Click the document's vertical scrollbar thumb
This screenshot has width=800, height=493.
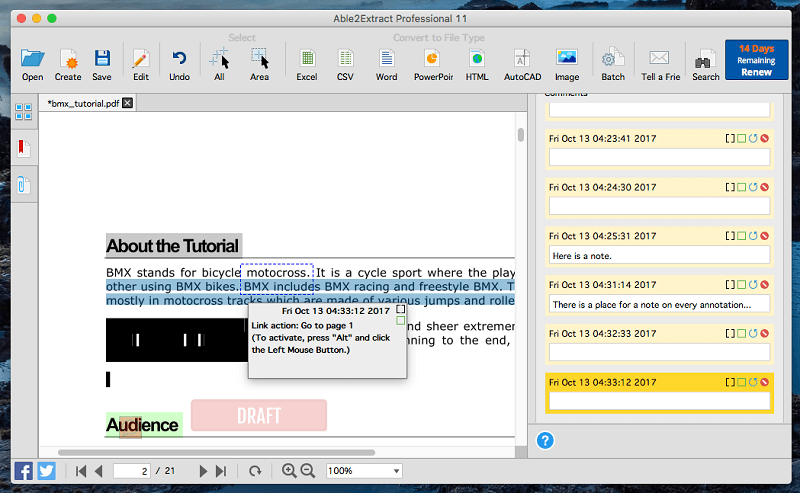(x=520, y=135)
